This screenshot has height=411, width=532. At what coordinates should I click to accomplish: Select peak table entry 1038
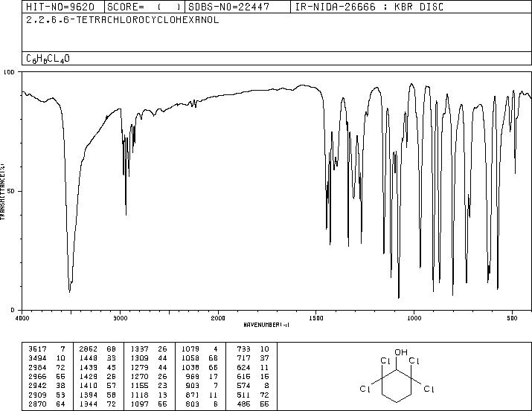[190, 367]
